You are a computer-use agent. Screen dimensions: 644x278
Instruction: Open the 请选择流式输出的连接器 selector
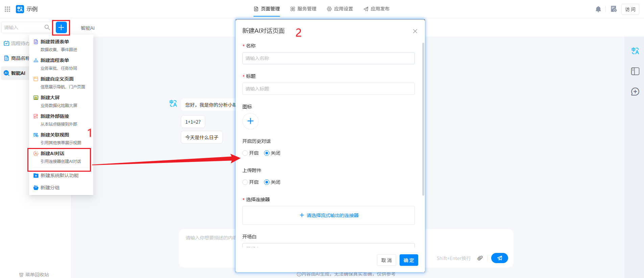329,215
